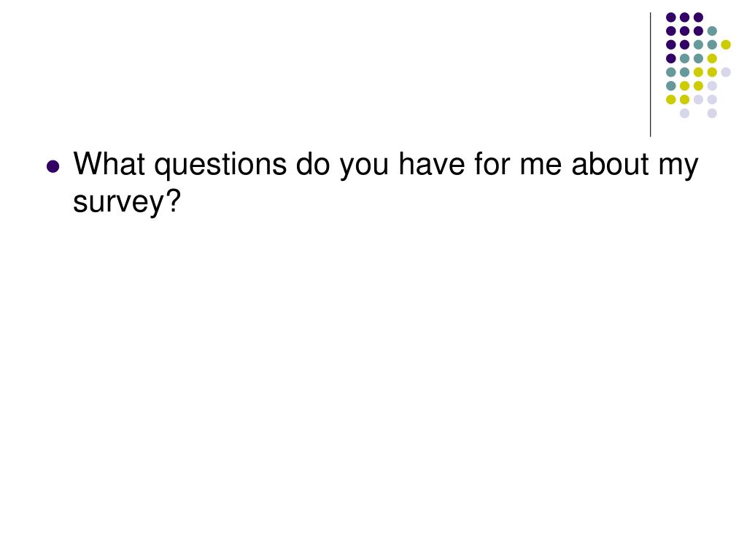Click the yellow dot ending the fourth dot row
This screenshot has height=560, width=747.
point(712,58)
